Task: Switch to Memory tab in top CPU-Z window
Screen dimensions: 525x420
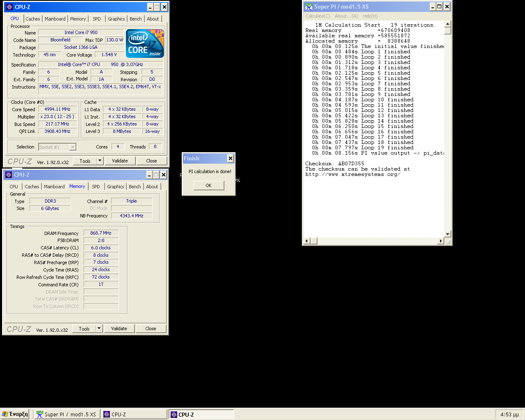Action: [x=78, y=19]
